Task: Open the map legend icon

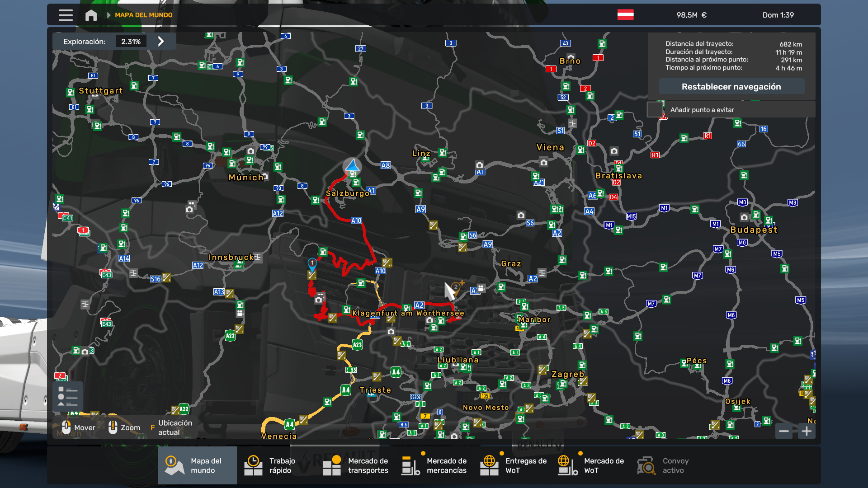Action: (68, 396)
